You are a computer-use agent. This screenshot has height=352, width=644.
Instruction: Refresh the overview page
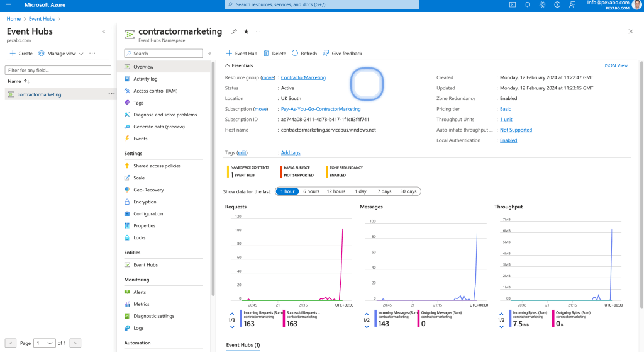tap(304, 54)
